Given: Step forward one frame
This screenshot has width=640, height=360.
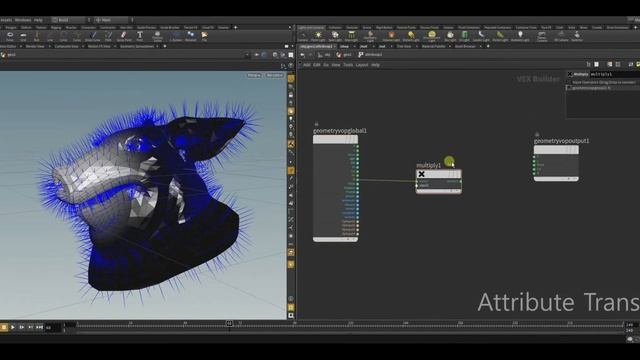Looking at the screenshot, I should [x=22, y=327].
